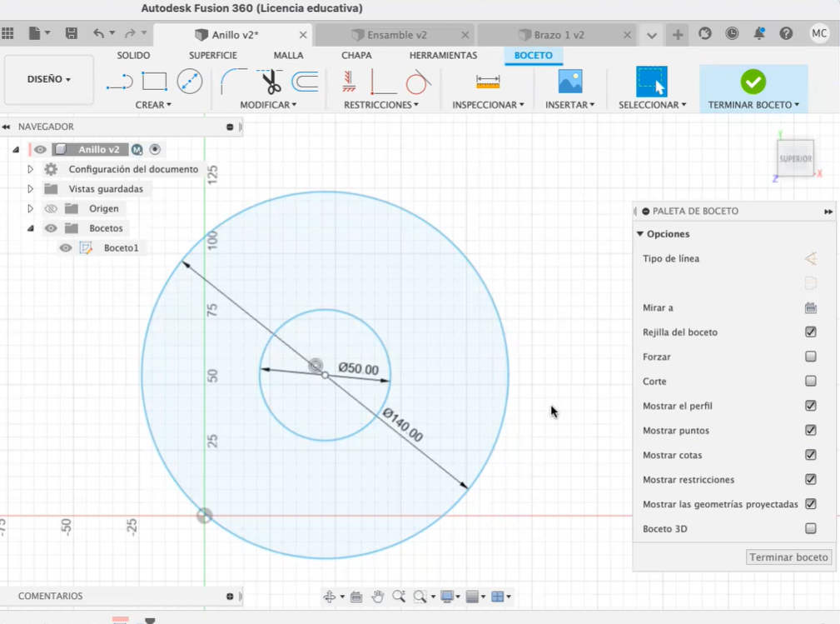Click the Zoom magnifier tool
The width and height of the screenshot is (840, 624).
(399, 597)
